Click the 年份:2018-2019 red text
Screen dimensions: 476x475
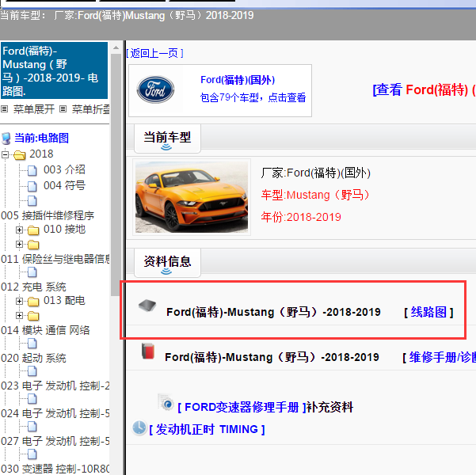[301, 217]
